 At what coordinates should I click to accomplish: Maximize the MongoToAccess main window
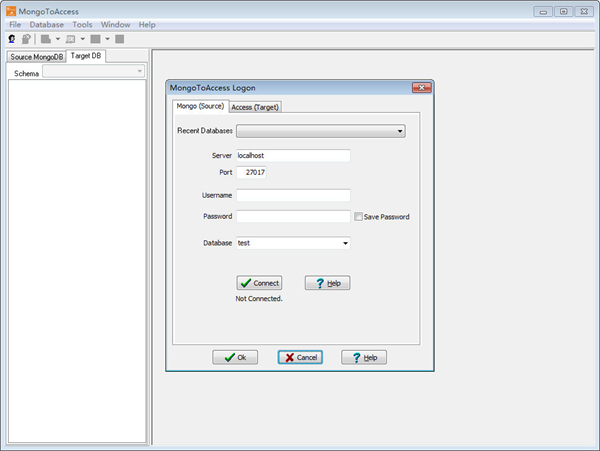[x=564, y=11]
